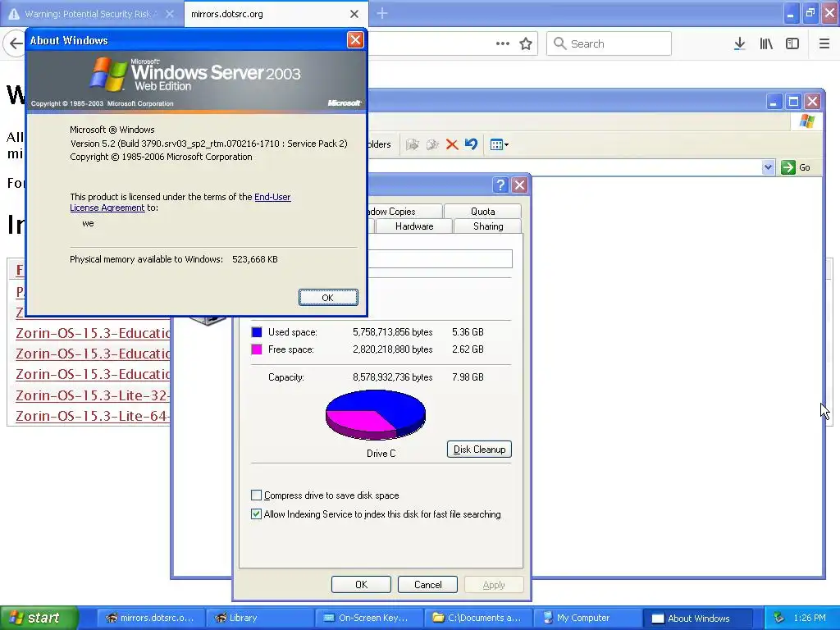Click green Go button in Explorer

[796, 167]
